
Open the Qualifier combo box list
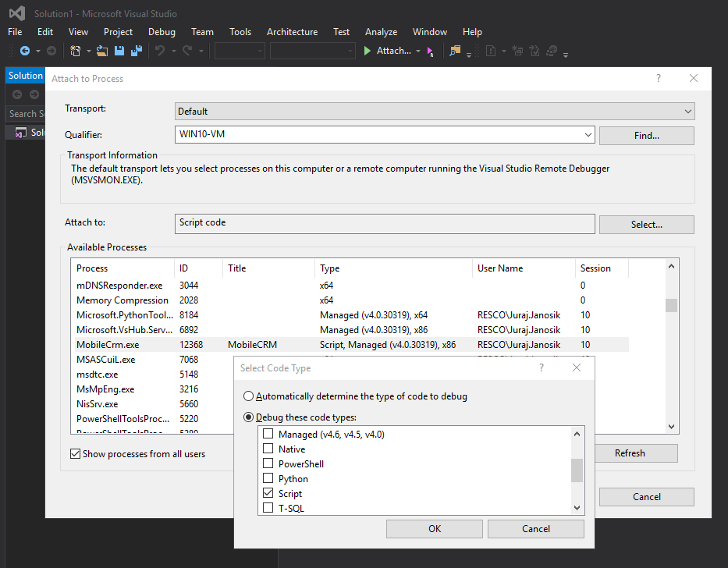click(588, 135)
